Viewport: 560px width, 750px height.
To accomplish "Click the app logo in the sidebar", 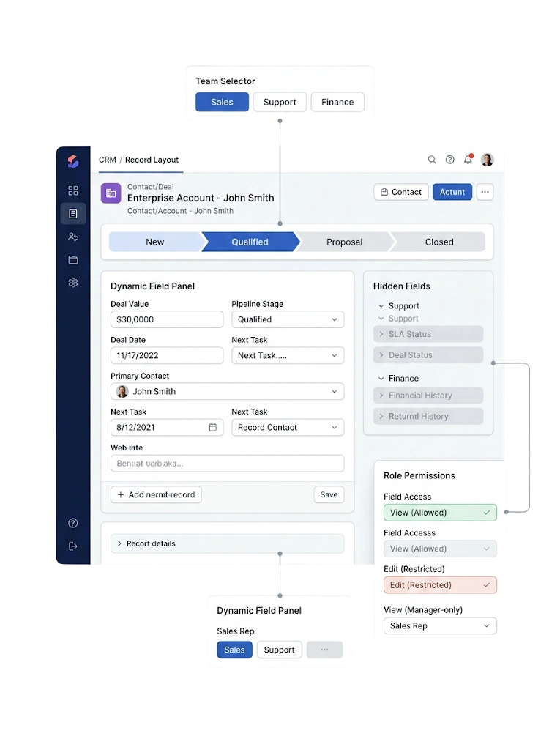I will pyautogui.click(x=73, y=161).
